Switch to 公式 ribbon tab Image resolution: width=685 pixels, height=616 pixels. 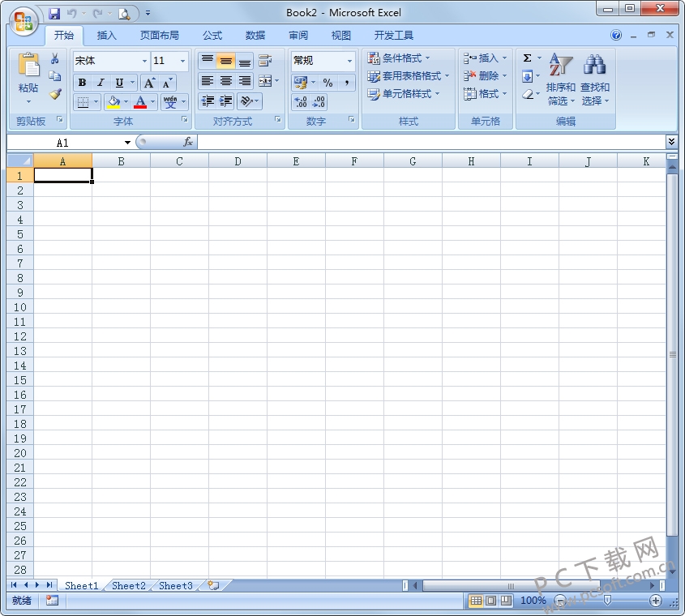point(212,36)
